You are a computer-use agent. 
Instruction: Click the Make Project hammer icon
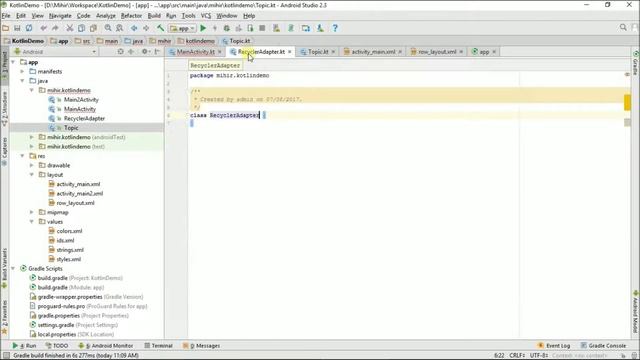160,28
